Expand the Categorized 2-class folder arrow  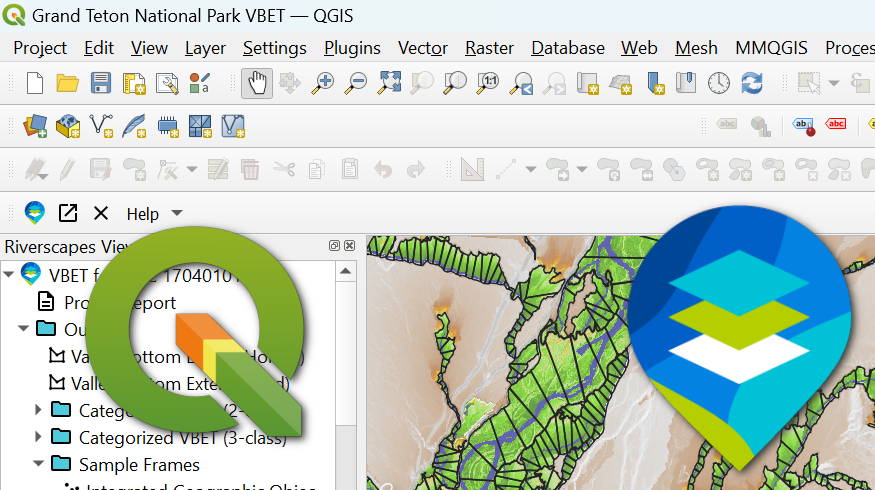38,410
